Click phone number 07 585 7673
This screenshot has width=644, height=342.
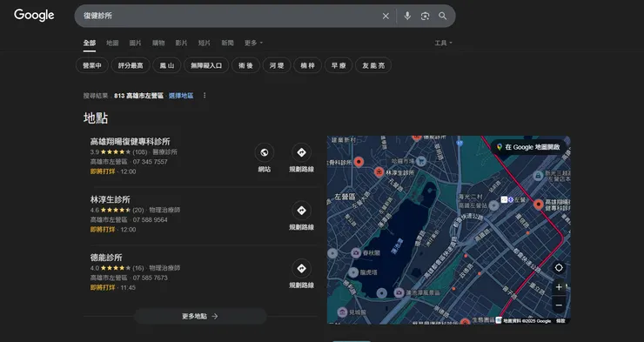150,278
